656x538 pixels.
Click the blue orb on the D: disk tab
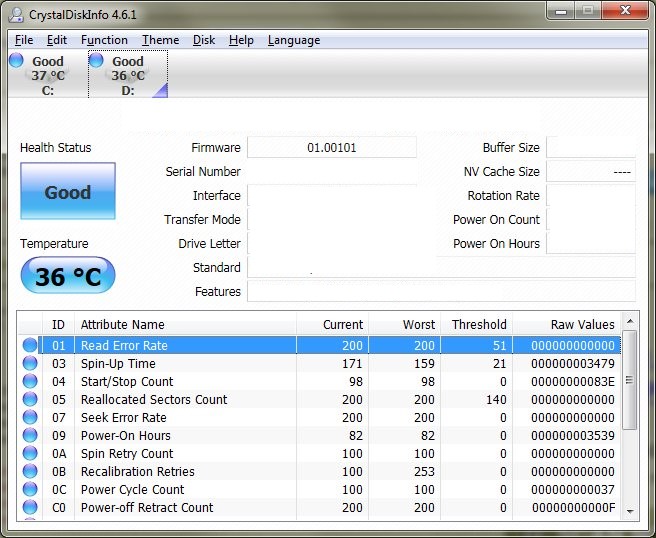pos(96,61)
